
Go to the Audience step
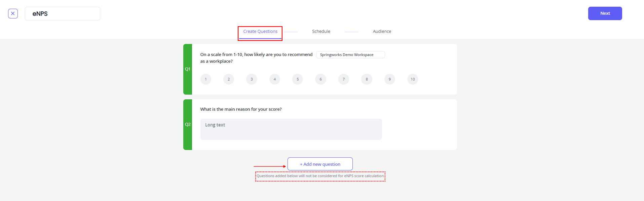click(382, 32)
